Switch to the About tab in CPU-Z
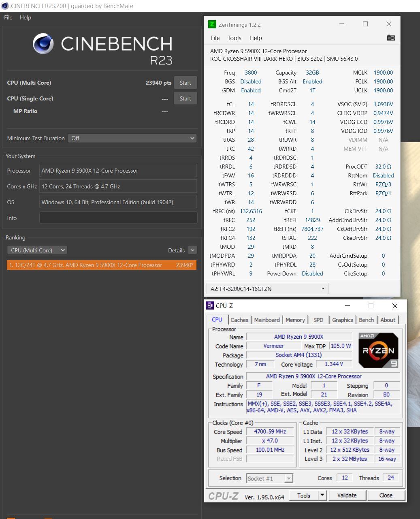The width and height of the screenshot is (420, 519). coord(388,320)
